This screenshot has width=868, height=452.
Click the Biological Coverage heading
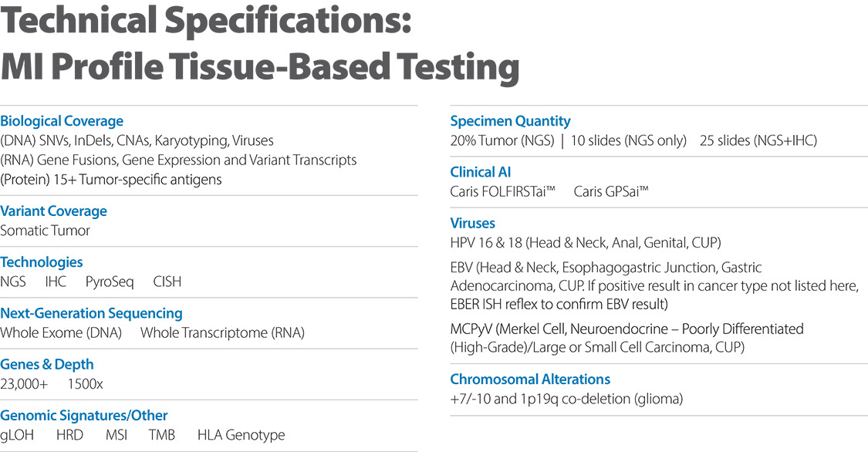[x=62, y=121]
